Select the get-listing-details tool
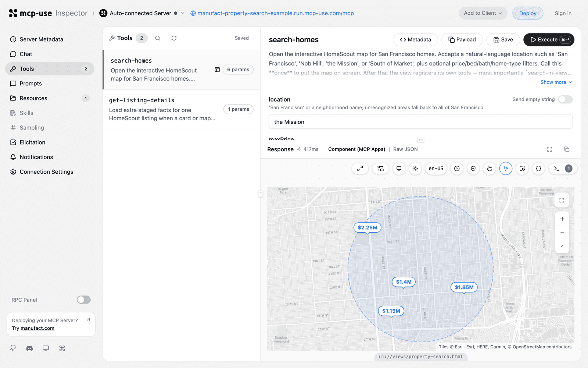Viewport: 588px width, 368px height. point(182,109)
